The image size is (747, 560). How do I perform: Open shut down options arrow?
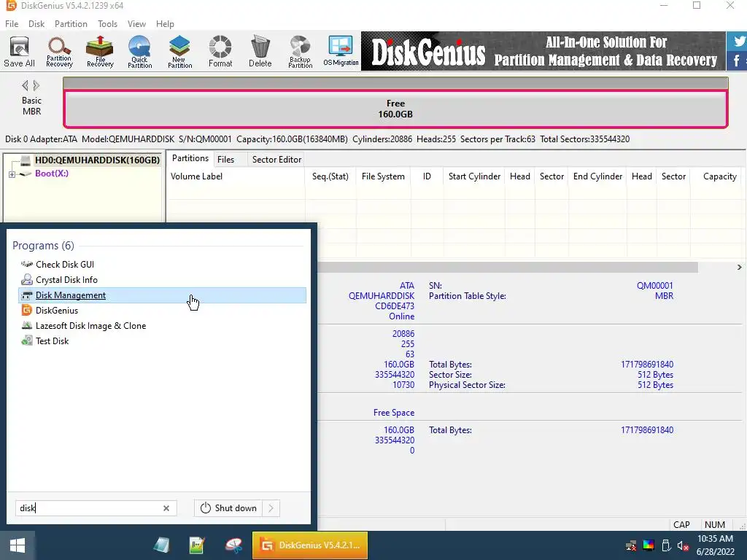(x=271, y=508)
